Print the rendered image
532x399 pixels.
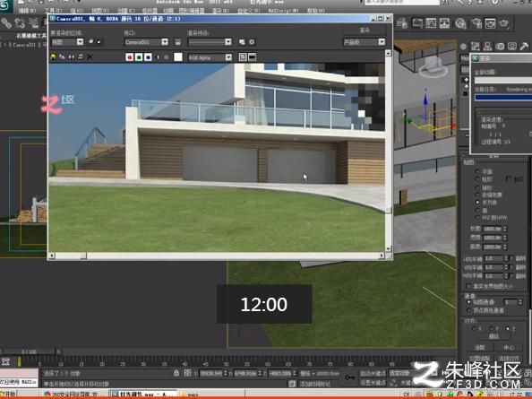(81, 57)
